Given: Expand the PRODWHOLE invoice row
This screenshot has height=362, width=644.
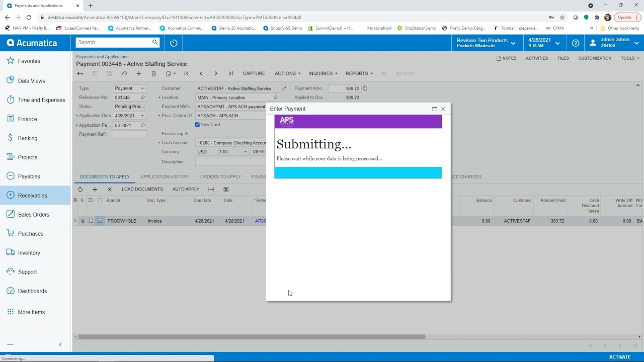Looking at the screenshot, I should tap(75, 221).
